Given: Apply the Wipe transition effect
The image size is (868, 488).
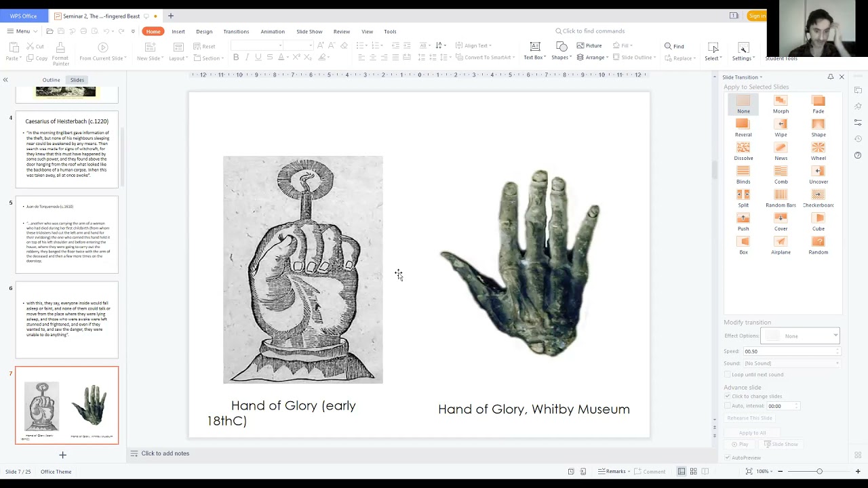Looking at the screenshot, I should 781,127.
